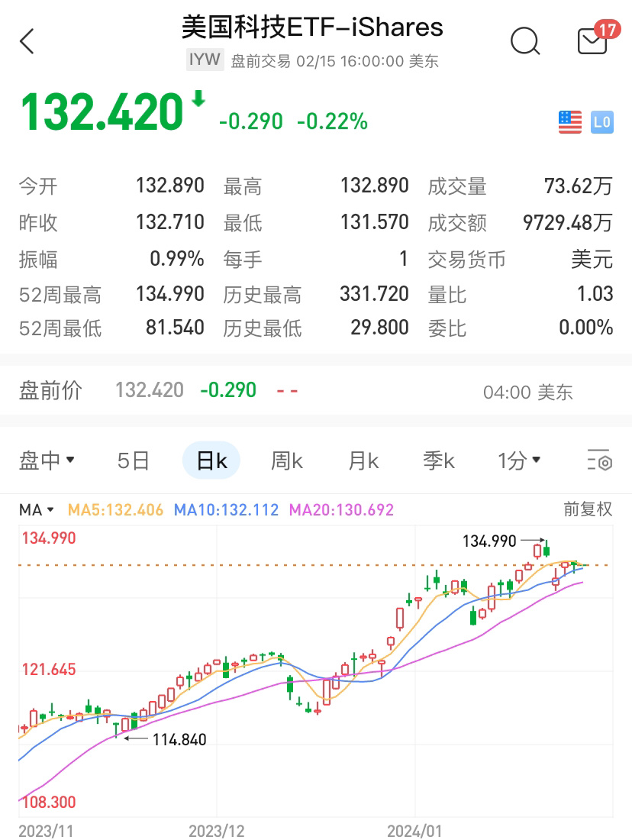
Task: Tap the US flag market icon
Action: (570, 122)
